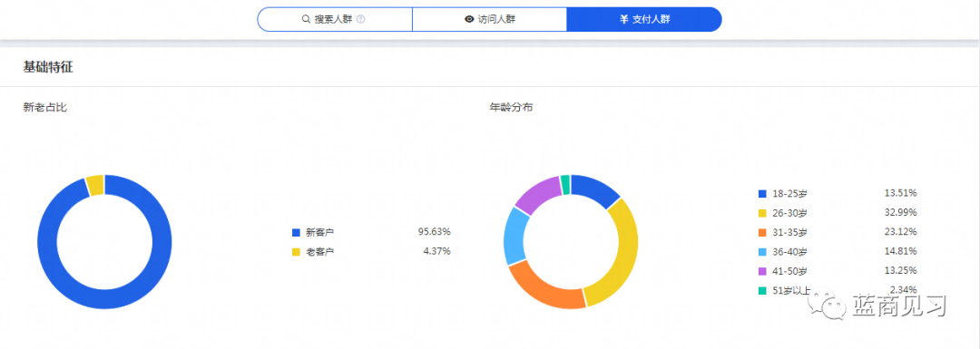Click the magnifier icon in 搜索人群 tab
Viewport: 980px width, 349px height.
pyautogui.click(x=307, y=19)
